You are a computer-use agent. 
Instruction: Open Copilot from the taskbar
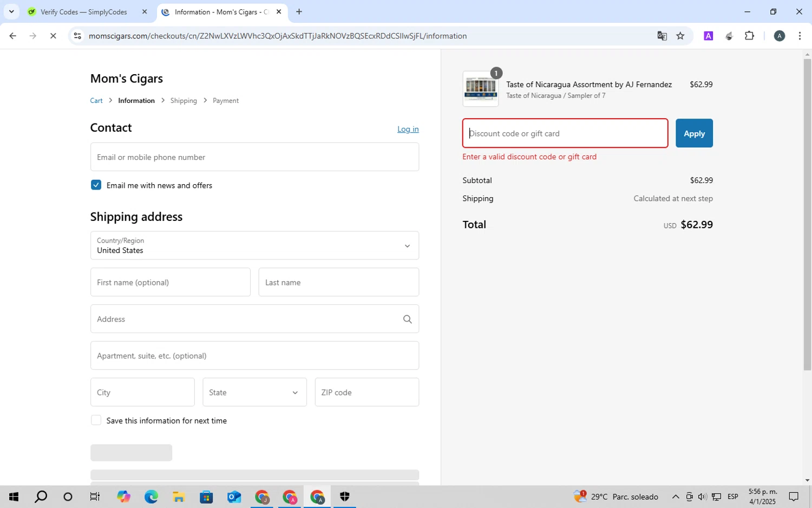(123, 497)
